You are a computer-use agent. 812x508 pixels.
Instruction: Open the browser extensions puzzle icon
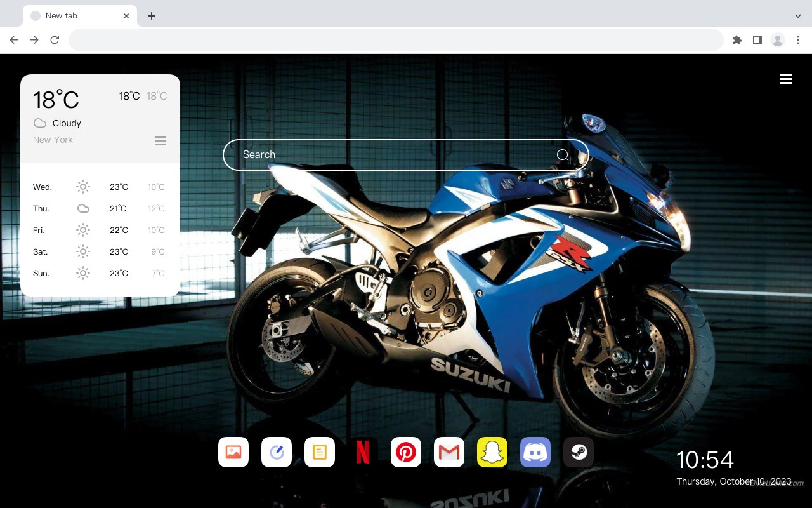[x=737, y=40]
